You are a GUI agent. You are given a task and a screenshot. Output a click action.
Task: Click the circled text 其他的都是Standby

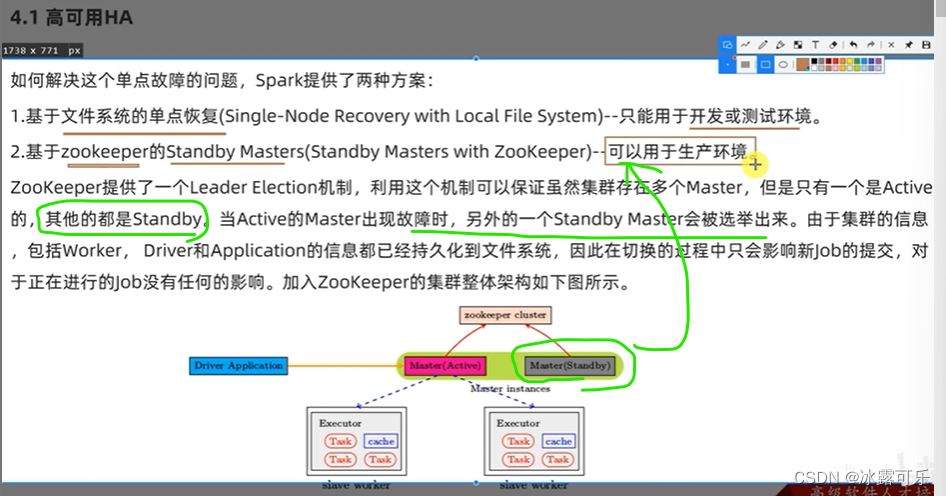click(124, 218)
